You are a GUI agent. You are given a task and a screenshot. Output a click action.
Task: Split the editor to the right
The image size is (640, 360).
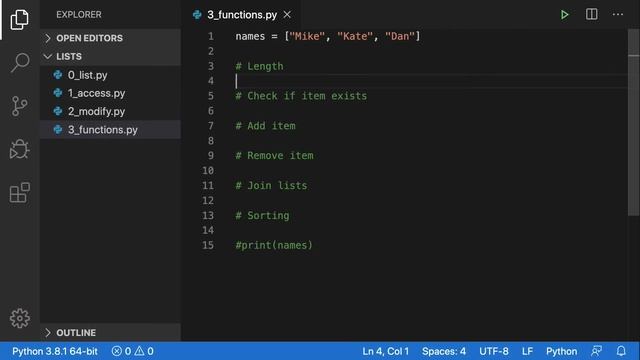tap(591, 14)
